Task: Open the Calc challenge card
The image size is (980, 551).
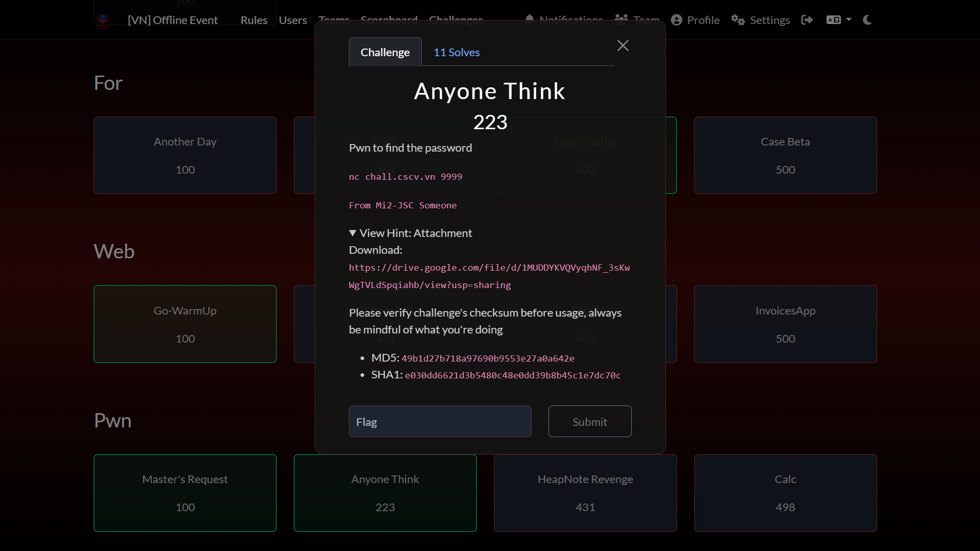Action: (785, 493)
